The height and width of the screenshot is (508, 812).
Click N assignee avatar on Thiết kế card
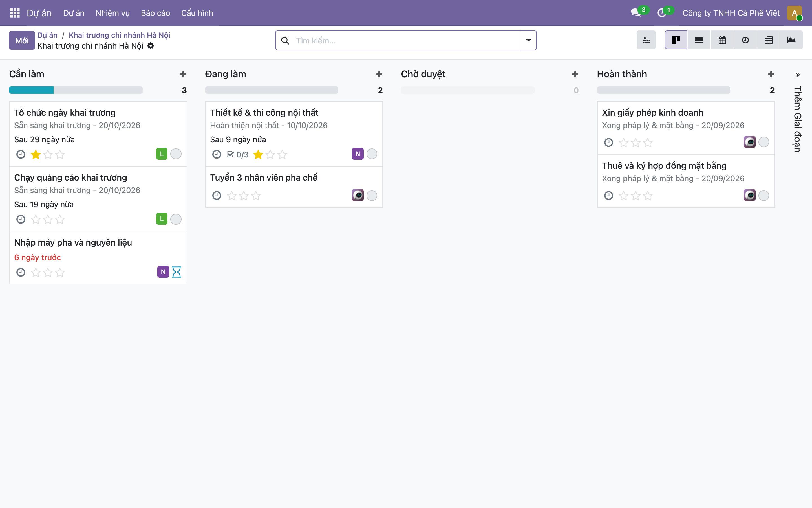point(358,154)
